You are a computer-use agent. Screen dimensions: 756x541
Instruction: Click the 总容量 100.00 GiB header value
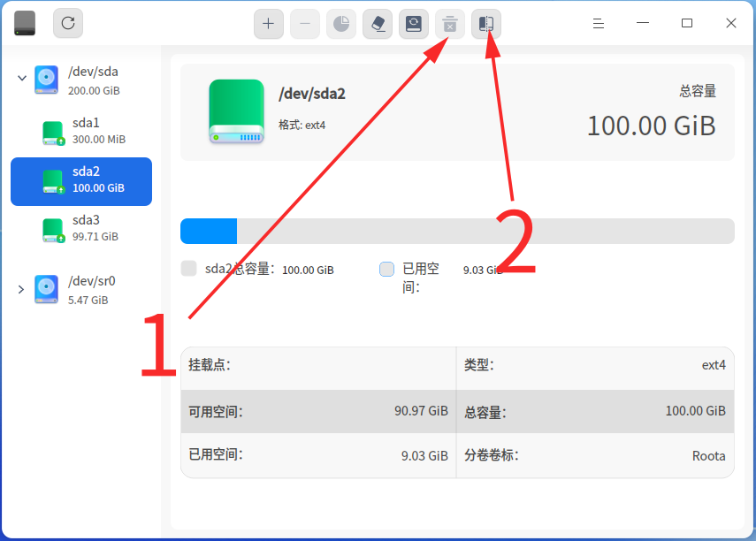coord(652,126)
